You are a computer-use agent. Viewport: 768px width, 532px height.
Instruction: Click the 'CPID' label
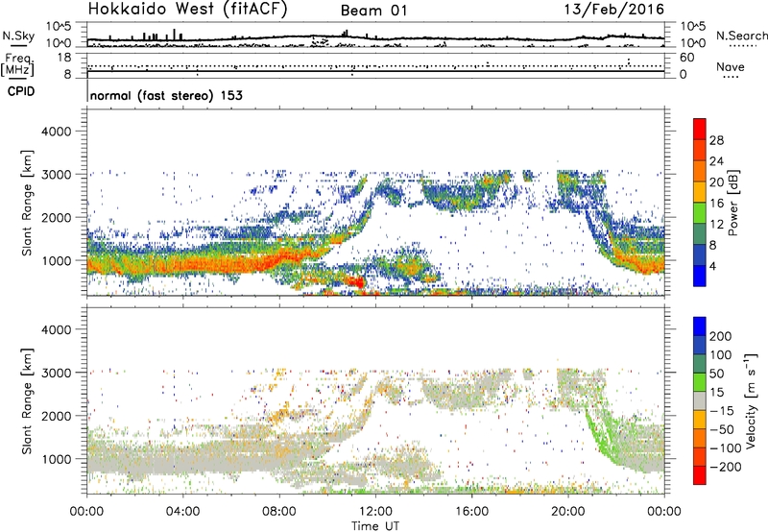[21, 91]
